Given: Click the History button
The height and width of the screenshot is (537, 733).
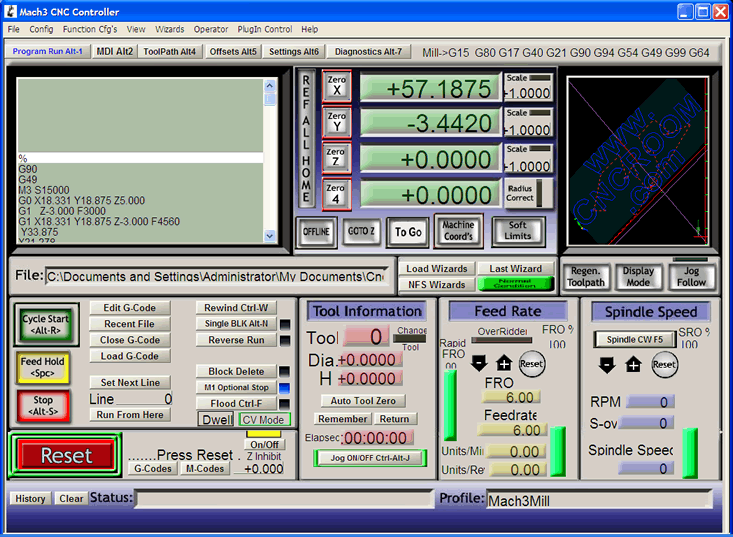Looking at the screenshot, I should 30,499.
